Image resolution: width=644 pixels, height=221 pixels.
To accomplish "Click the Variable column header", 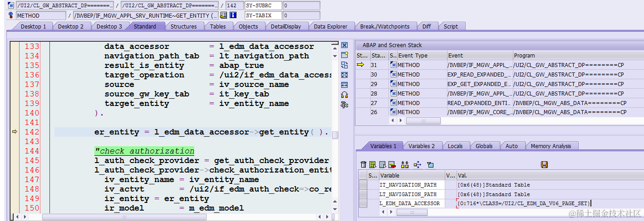I will coord(412,175).
